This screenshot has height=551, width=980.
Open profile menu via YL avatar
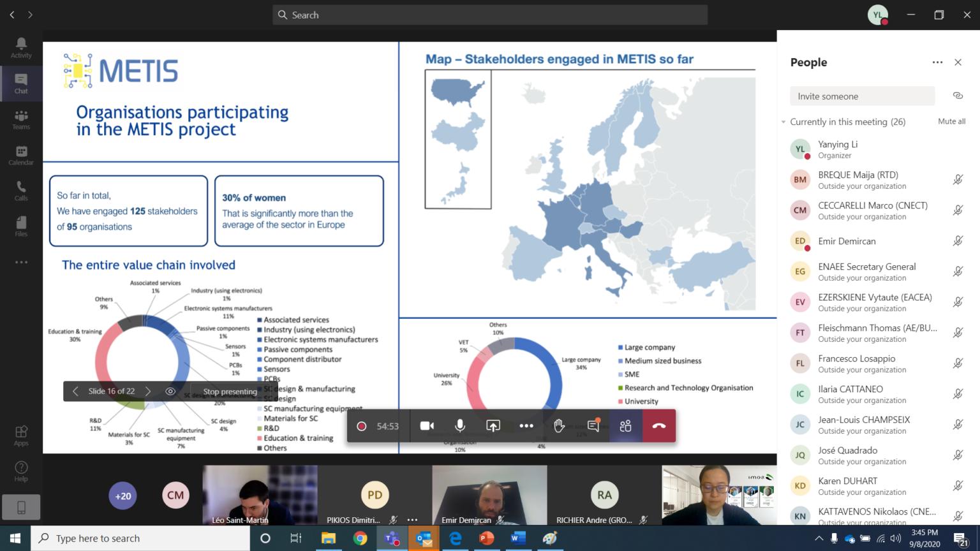pyautogui.click(x=878, y=15)
